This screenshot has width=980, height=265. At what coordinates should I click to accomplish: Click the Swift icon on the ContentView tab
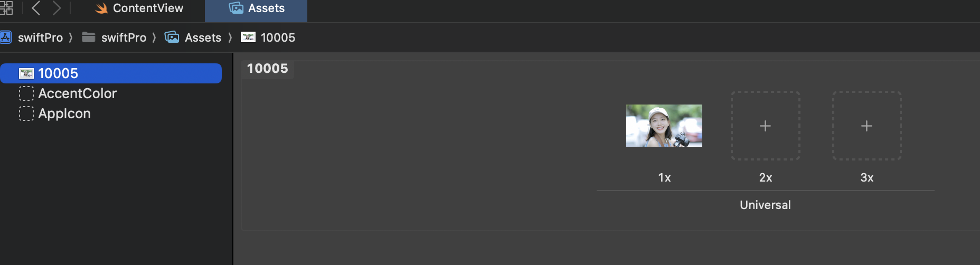pos(101,8)
